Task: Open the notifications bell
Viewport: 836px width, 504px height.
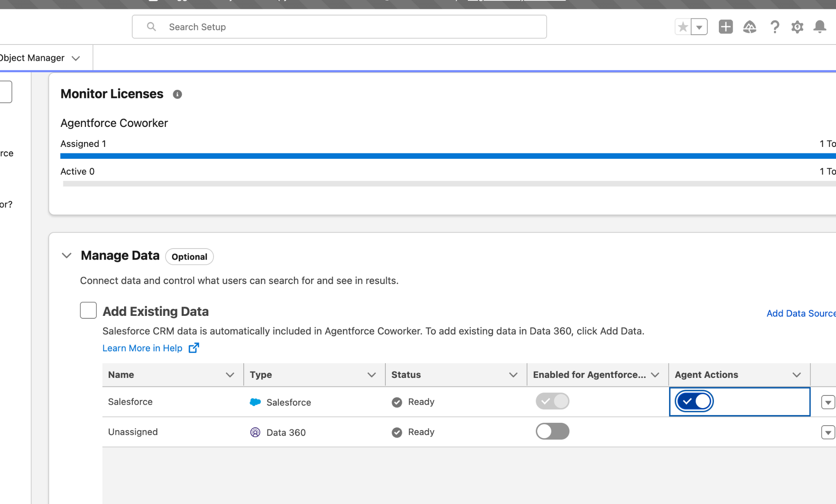Action: point(820,27)
